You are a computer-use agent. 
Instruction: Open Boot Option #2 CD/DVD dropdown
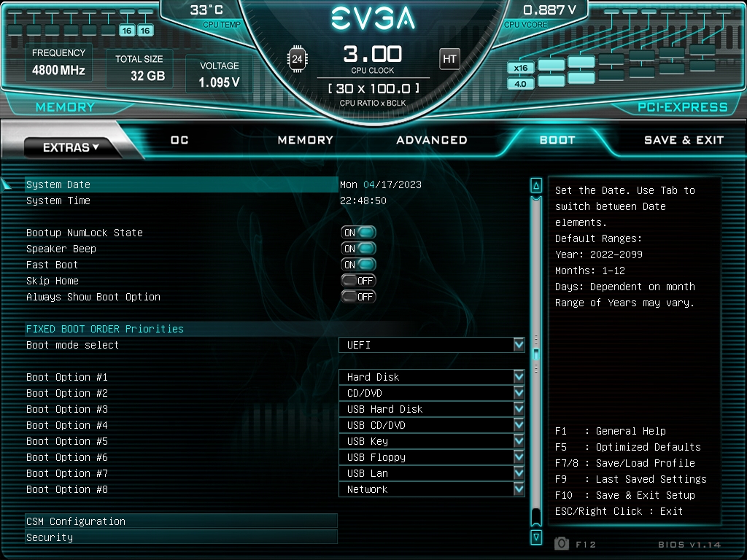click(x=432, y=393)
